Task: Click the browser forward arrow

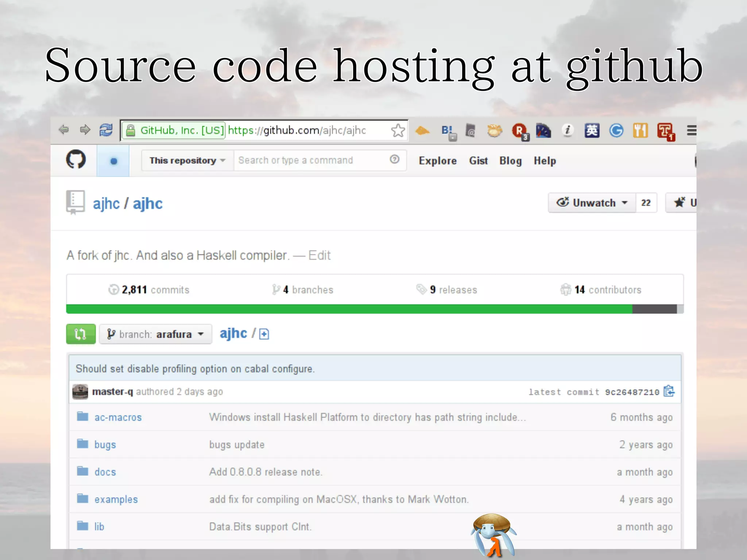Action: click(85, 130)
